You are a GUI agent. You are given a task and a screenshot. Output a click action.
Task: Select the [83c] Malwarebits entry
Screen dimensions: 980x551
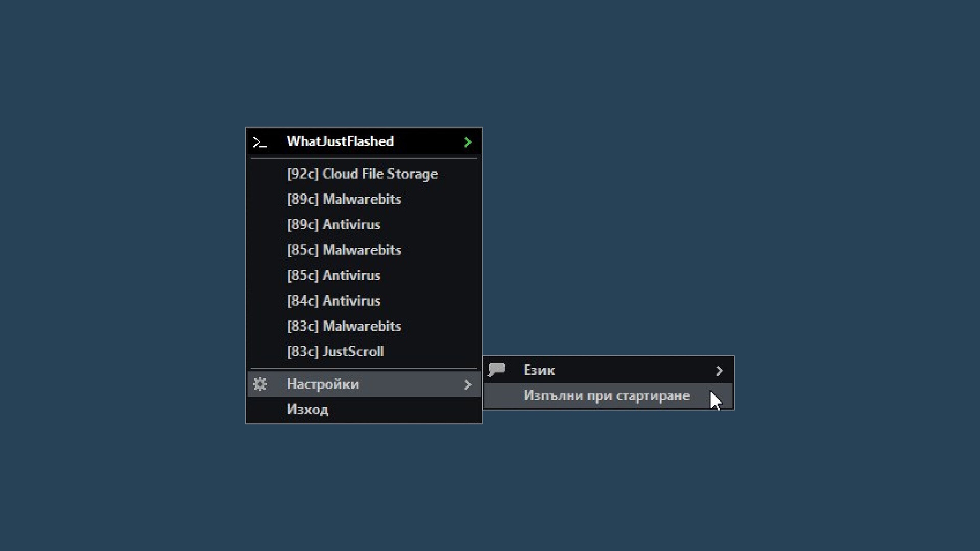(x=344, y=327)
